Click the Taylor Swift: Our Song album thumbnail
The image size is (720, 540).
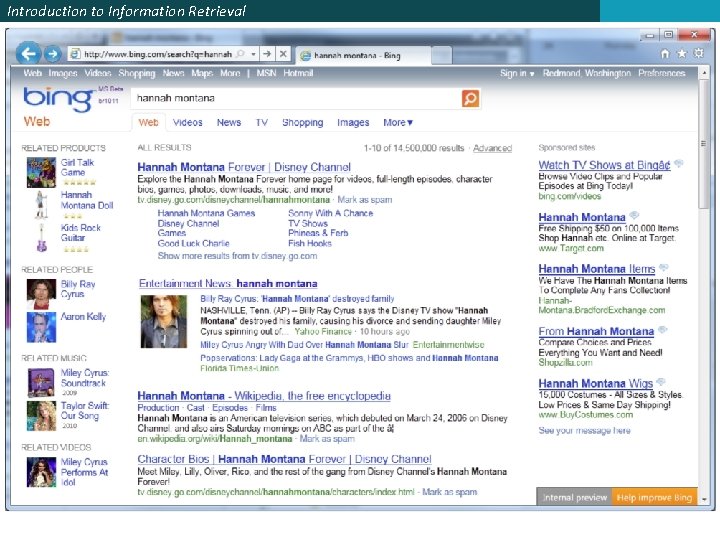point(41,416)
